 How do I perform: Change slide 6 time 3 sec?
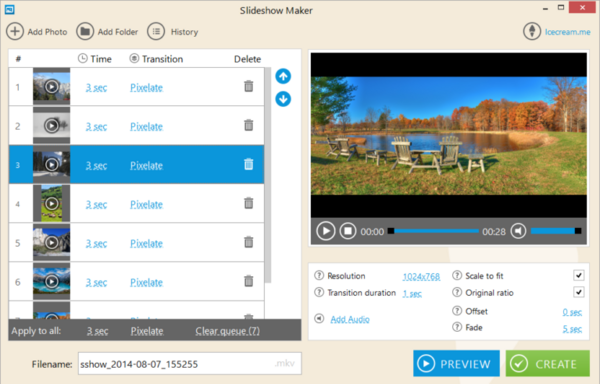point(96,283)
